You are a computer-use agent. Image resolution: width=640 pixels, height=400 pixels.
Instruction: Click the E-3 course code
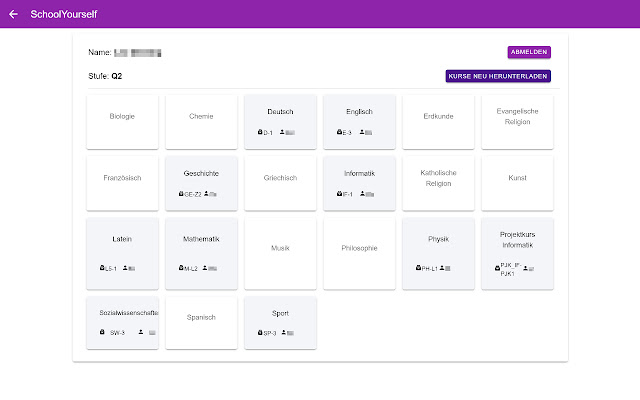coord(347,133)
